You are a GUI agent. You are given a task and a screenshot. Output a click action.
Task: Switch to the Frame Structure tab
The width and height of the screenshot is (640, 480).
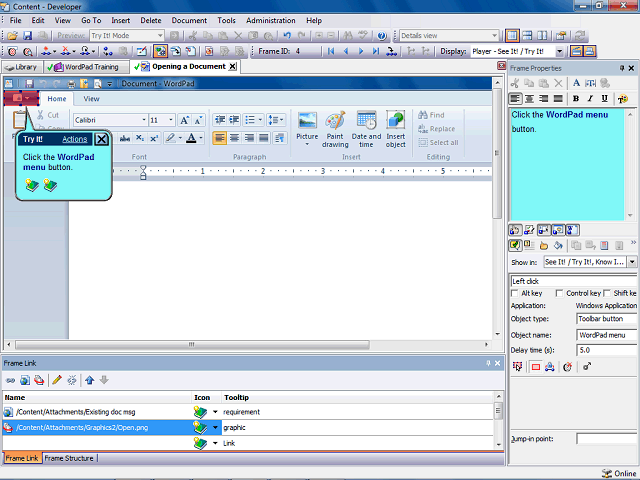tap(69, 458)
